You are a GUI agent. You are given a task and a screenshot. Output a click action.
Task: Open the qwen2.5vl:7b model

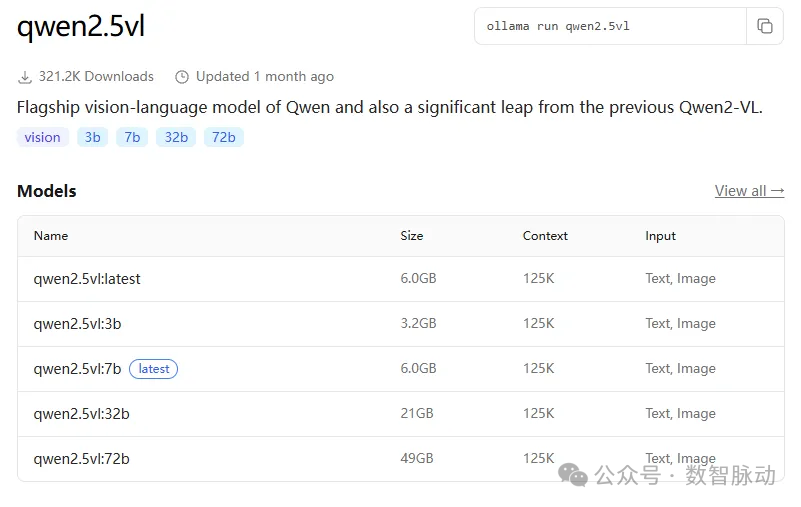click(77, 369)
